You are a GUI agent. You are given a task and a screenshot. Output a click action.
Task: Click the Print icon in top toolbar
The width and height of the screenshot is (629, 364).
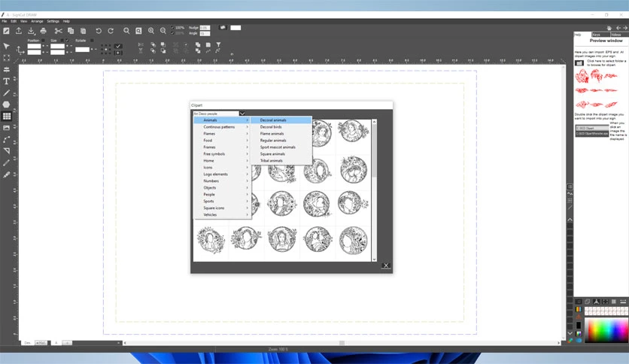pyautogui.click(x=44, y=31)
